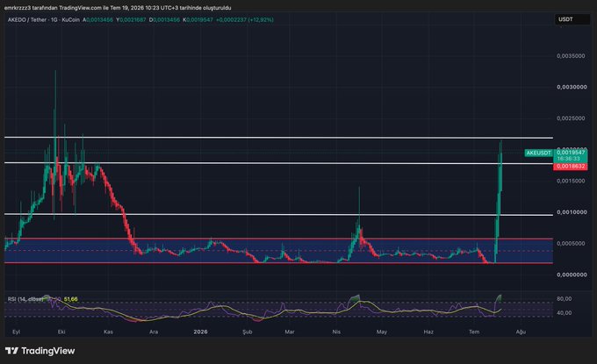Click the closing value K0,0019547 in legend
This screenshot has width=597, height=364.
pos(198,20)
